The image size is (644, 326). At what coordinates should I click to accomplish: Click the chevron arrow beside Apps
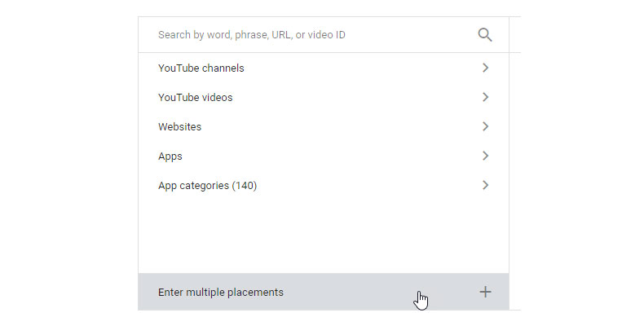pos(485,156)
